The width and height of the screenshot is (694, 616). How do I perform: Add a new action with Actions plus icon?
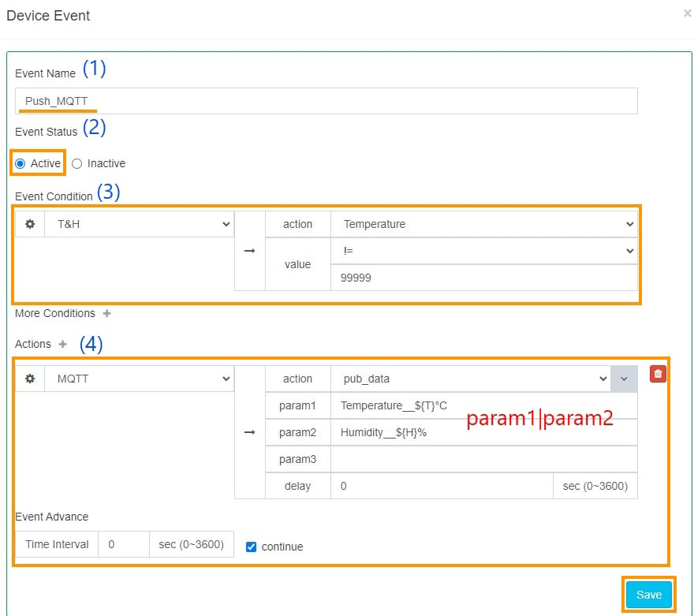63,344
